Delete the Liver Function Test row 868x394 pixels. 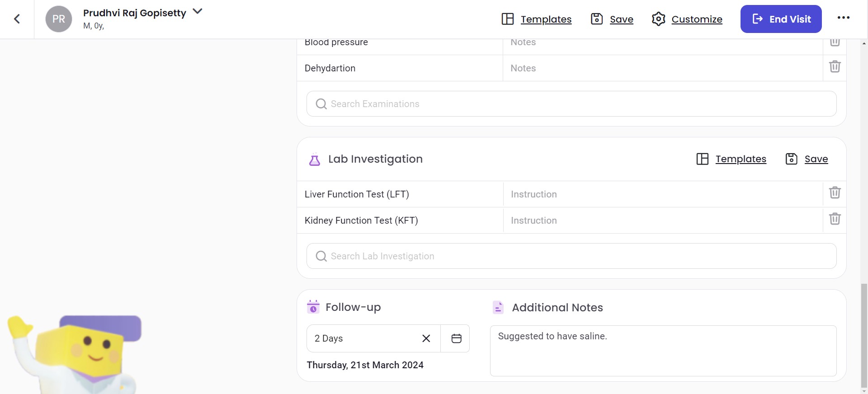click(x=835, y=193)
